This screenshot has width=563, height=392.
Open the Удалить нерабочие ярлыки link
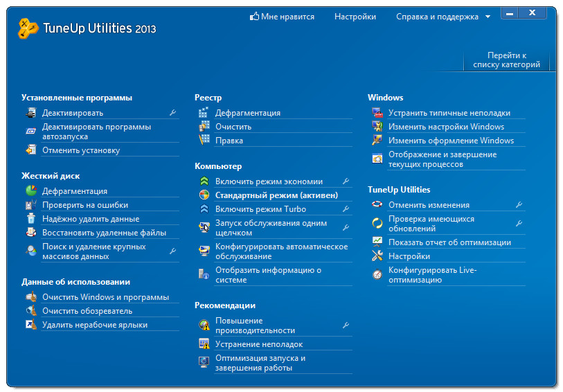[94, 325]
